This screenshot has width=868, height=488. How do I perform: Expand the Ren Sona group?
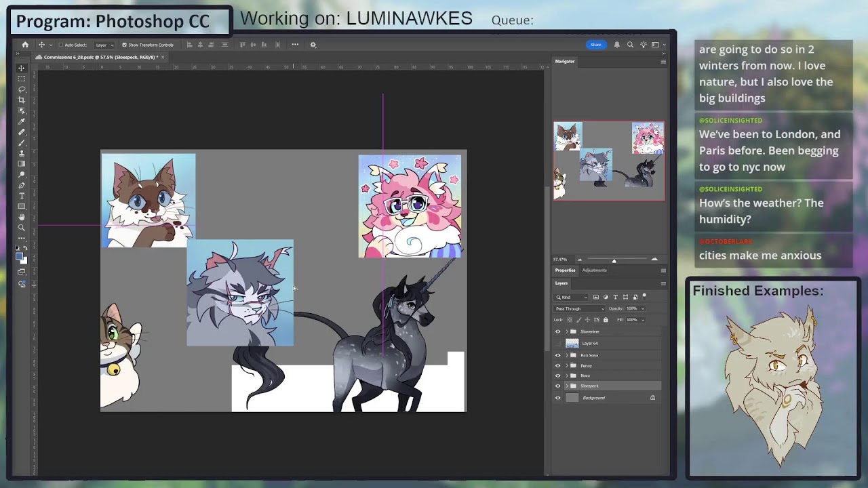coord(567,355)
